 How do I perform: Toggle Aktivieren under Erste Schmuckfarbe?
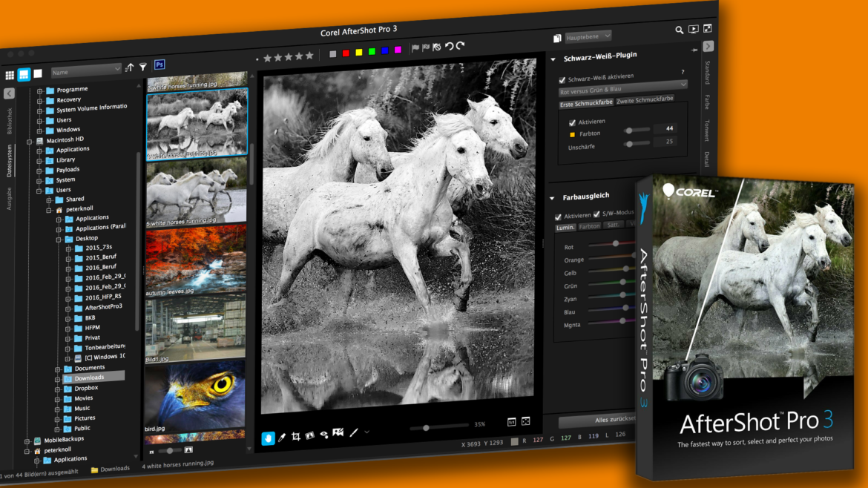pos(572,122)
